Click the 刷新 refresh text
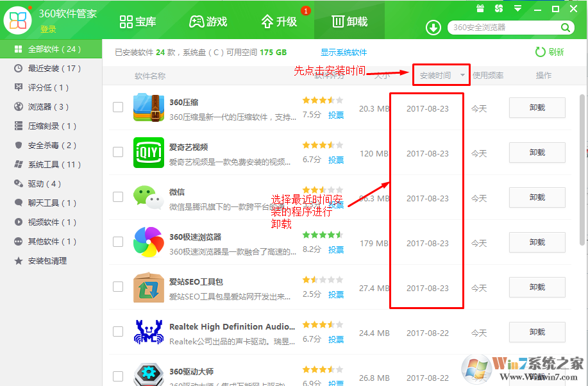The image size is (588, 386). (556, 52)
